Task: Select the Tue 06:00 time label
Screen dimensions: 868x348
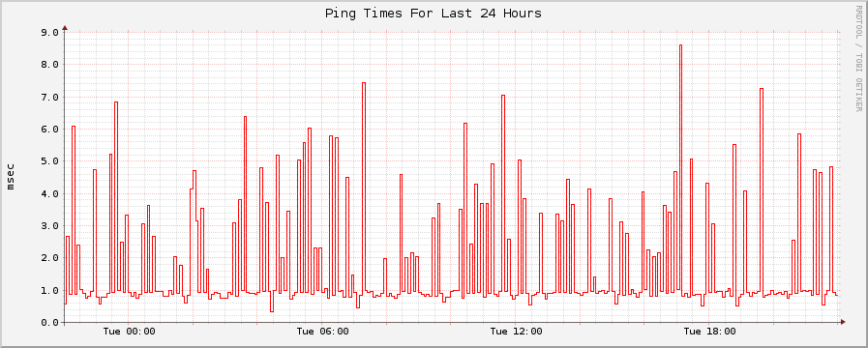Action: [x=323, y=332]
